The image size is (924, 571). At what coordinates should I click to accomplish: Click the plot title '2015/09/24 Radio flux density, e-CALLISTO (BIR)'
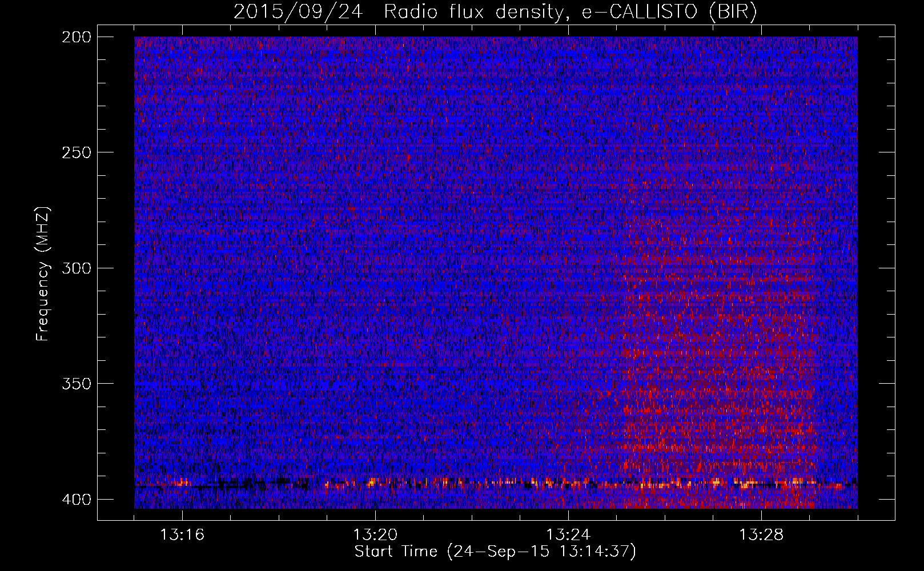point(495,11)
